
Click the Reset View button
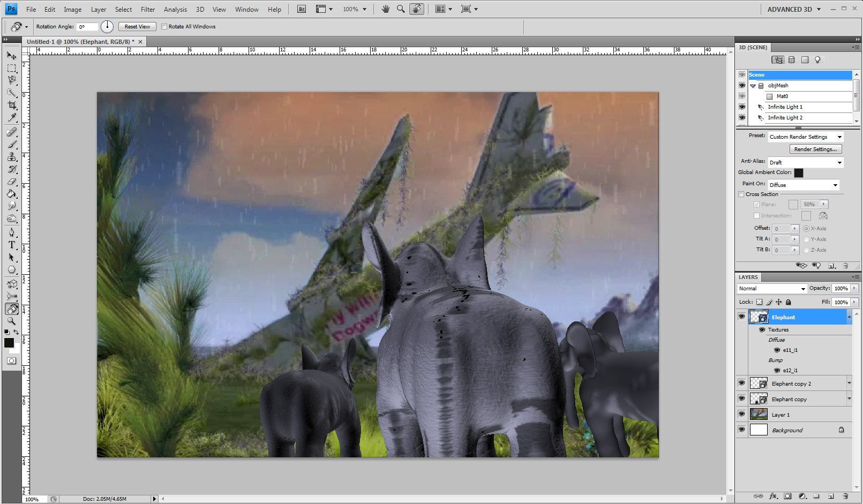(137, 26)
